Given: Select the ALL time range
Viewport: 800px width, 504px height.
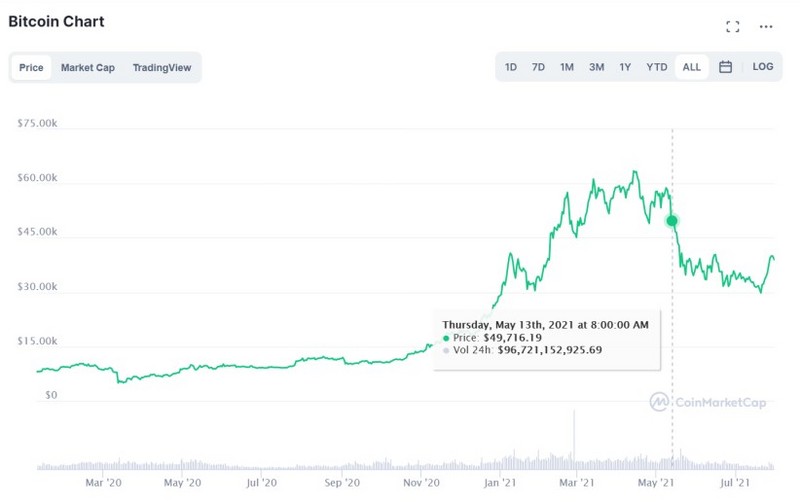Looking at the screenshot, I should point(691,67).
